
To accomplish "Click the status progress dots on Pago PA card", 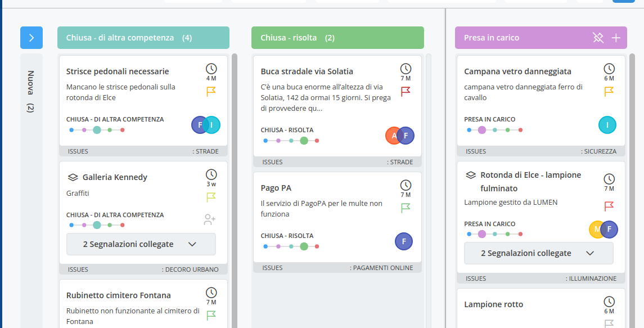I will [x=291, y=246].
